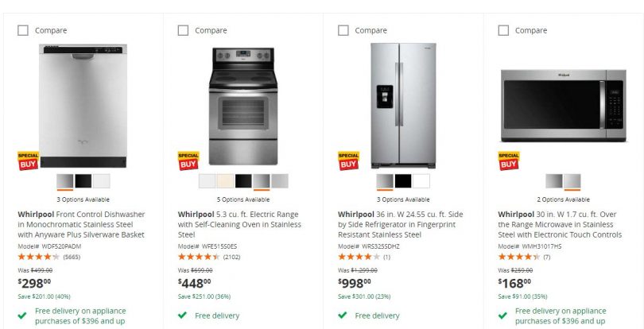Select black color swatch for the dishwasher

pos(83,181)
